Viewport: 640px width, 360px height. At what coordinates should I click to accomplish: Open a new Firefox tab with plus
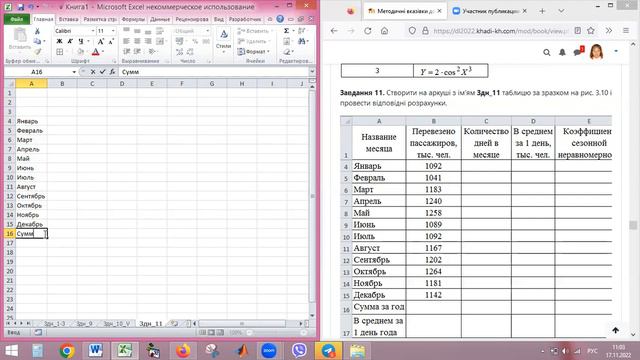click(x=542, y=11)
